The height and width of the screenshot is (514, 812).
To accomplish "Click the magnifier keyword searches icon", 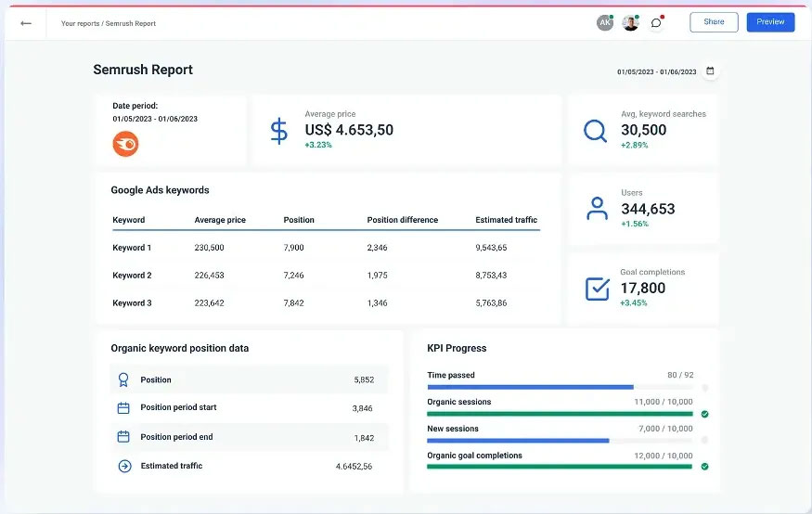I will pos(595,131).
